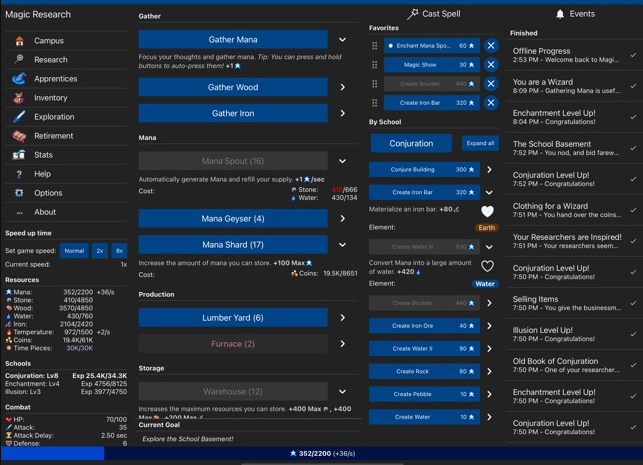Grab drag handle beside Enchant Mana Spout favorite
Screen dimensions: 643x465
(374, 46)
